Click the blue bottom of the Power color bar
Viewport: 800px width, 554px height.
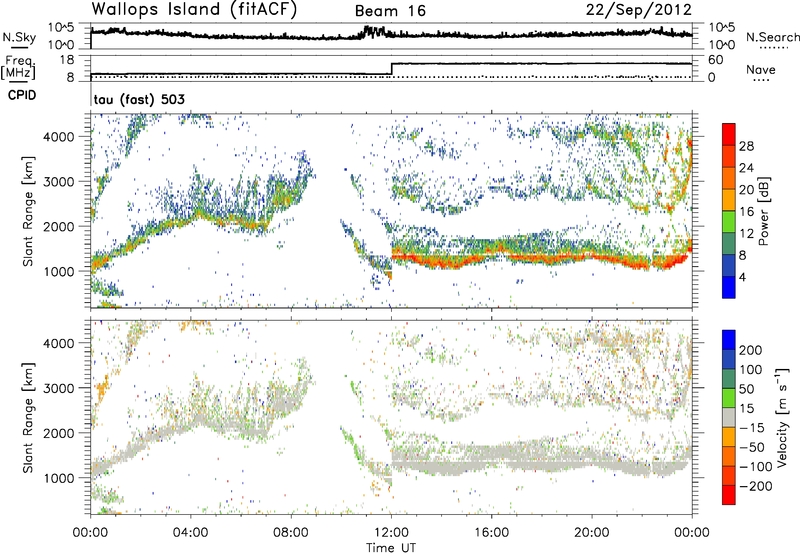[729, 287]
